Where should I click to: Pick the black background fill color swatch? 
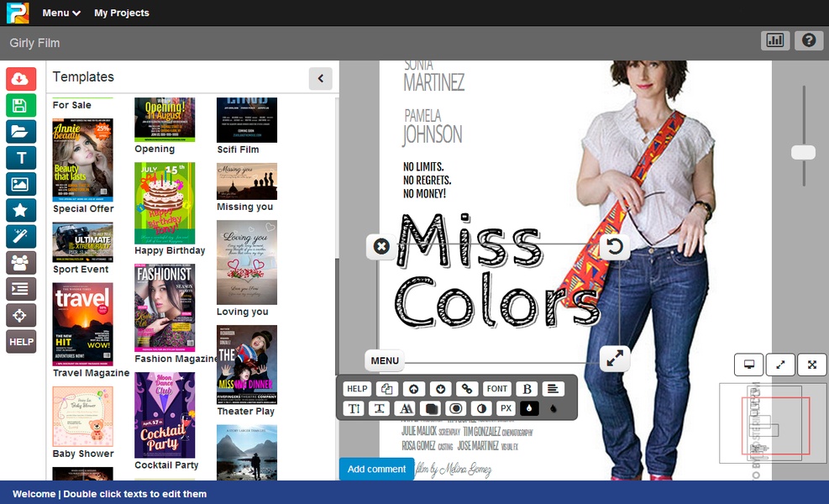point(529,408)
